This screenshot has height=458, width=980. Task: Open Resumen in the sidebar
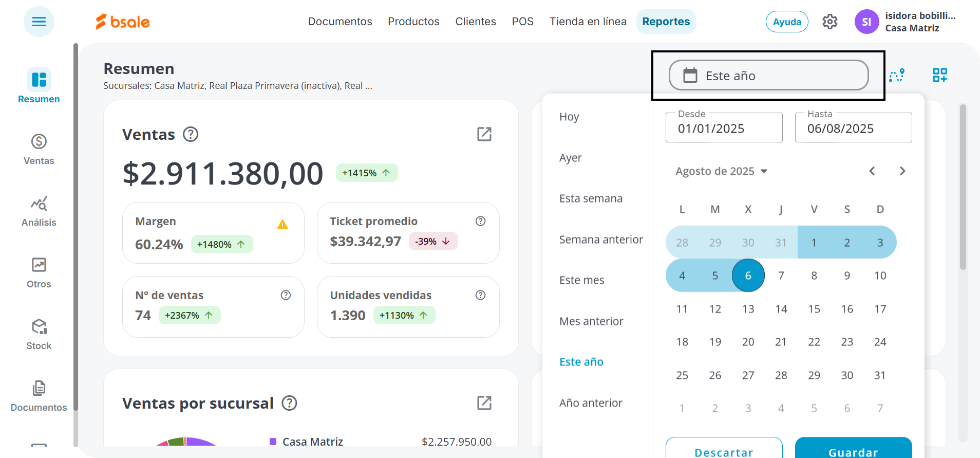click(x=39, y=86)
